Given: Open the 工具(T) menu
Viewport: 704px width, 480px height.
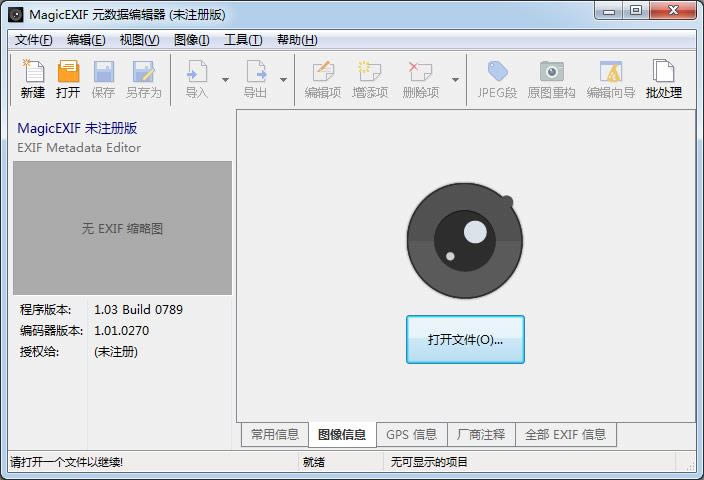Looking at the screenshot, I should coord(243,40).
